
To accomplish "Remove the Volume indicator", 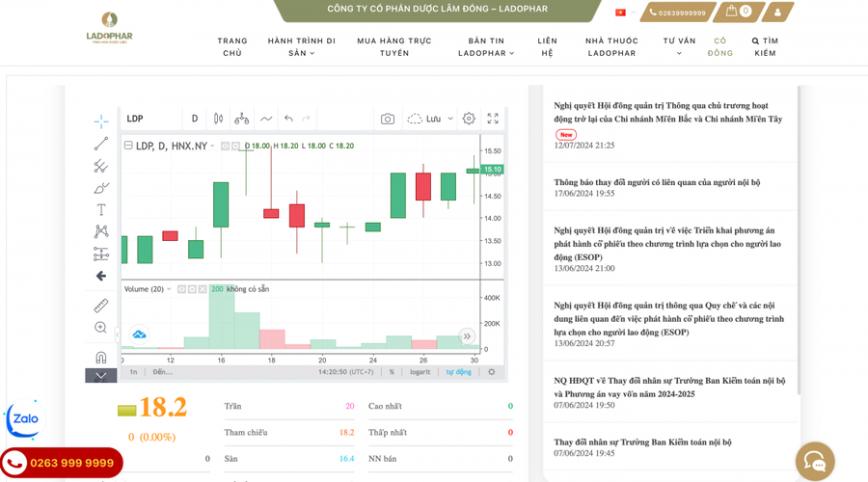I will (203, 289).
